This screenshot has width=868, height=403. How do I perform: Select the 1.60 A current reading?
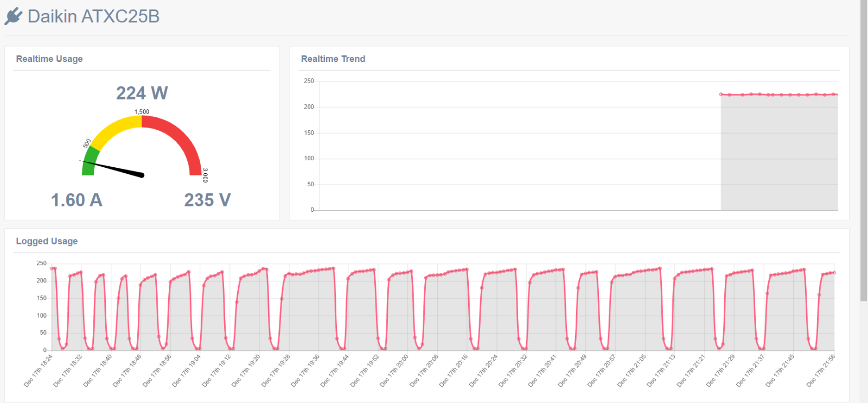(76, 200)
